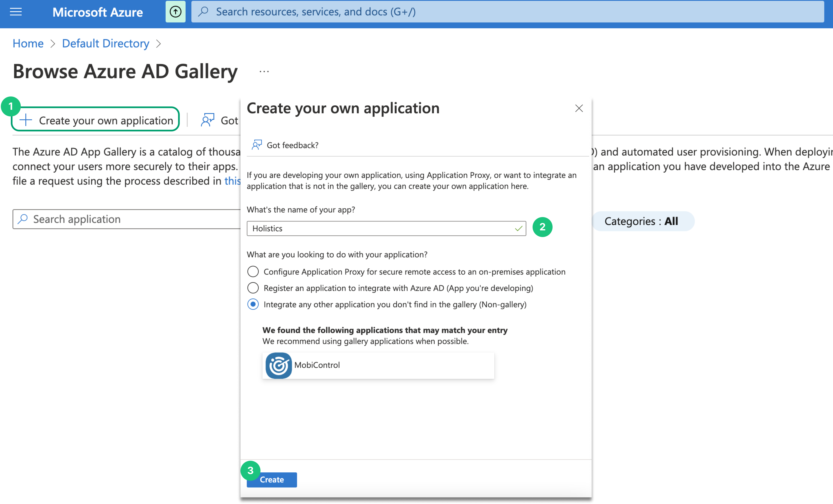Viewport: 833px width, 504px height.
Task: Choose the MobiControl suggested app
Action: coord(378,366)
